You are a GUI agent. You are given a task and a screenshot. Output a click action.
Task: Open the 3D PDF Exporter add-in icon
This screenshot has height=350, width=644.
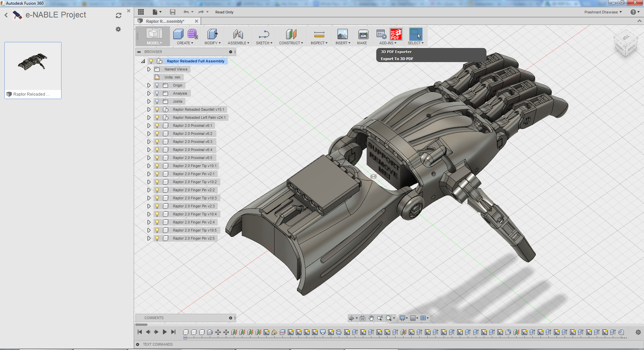coord(396,34)
